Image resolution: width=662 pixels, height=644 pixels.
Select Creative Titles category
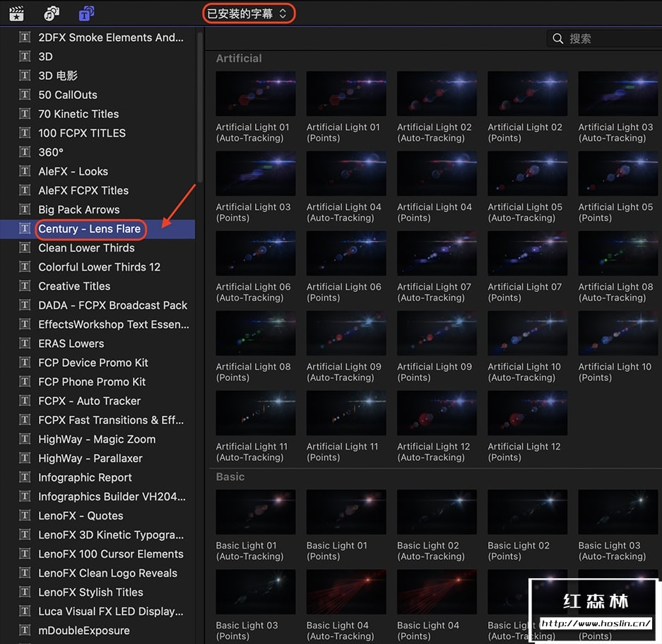click(x=97, y=286)
